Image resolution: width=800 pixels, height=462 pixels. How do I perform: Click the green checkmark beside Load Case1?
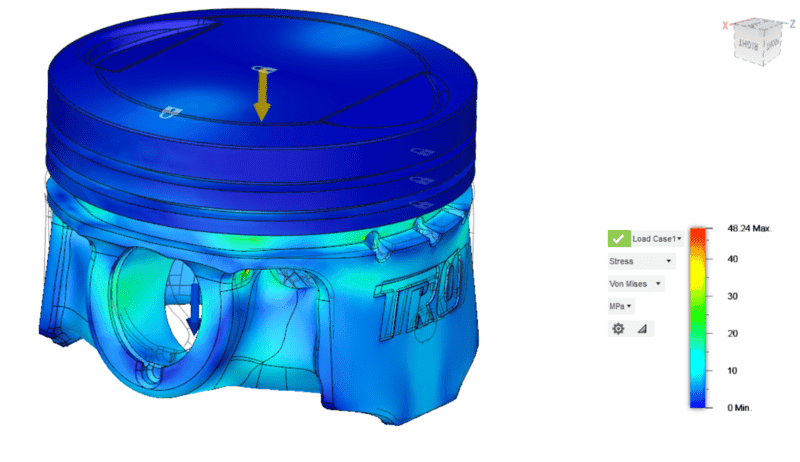tap(618, 239)
